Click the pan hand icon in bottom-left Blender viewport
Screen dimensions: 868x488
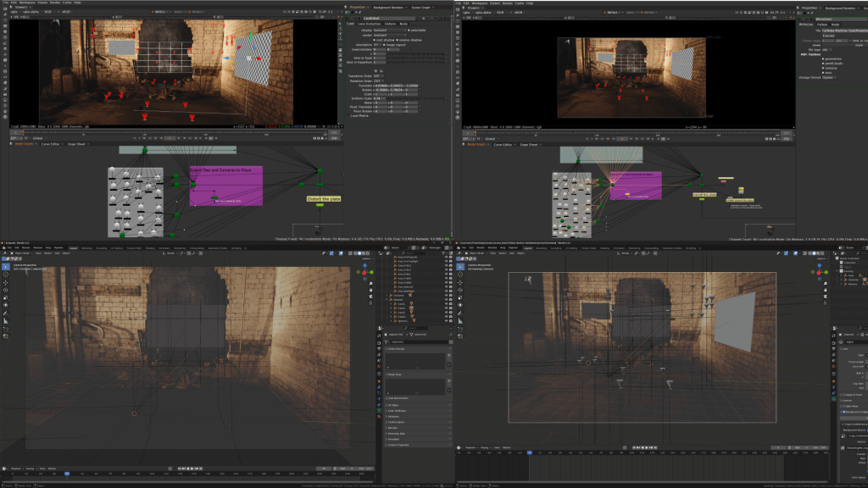point(371,290)
